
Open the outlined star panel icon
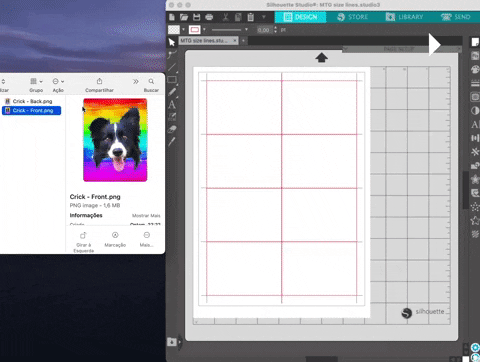point(475,220)
